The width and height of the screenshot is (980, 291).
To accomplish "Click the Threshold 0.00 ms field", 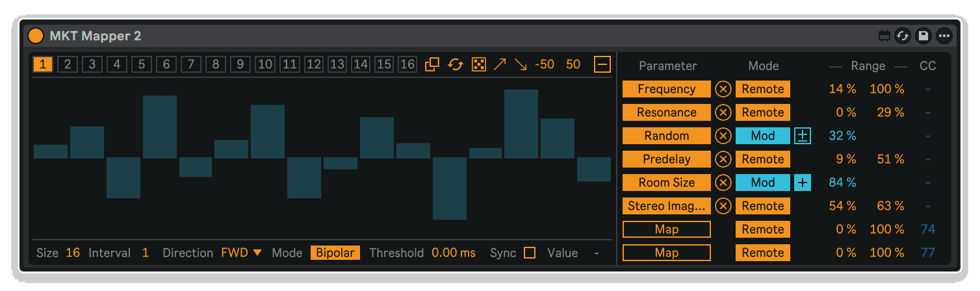I will (x=454, y=253).
